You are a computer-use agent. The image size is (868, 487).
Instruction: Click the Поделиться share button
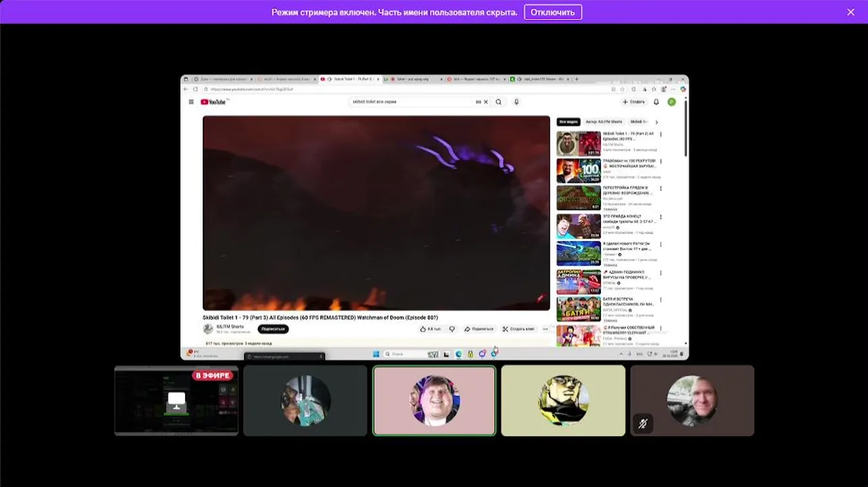coord(479,329)
